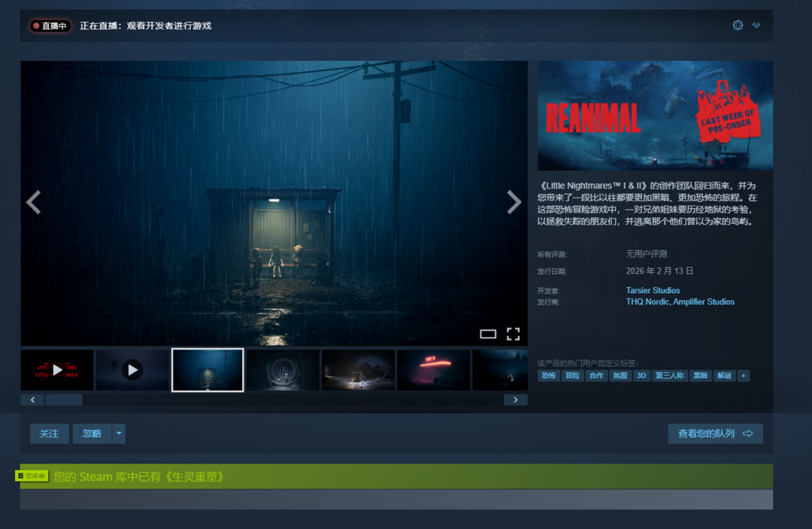Open broadcast settings gear icon

(738, 25)
